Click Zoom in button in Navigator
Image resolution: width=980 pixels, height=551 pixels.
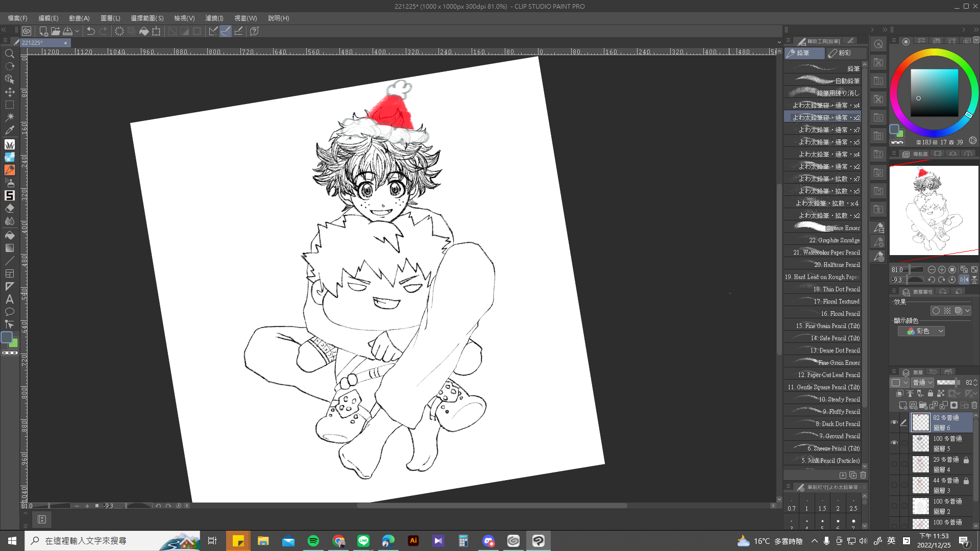pyautogui.click(x=942, y=269)
